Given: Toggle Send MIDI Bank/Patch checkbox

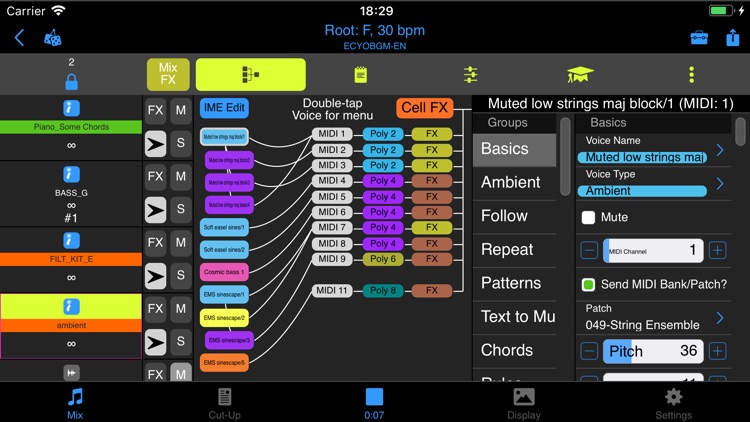Looking at the screenshot, I should point(588,285).
